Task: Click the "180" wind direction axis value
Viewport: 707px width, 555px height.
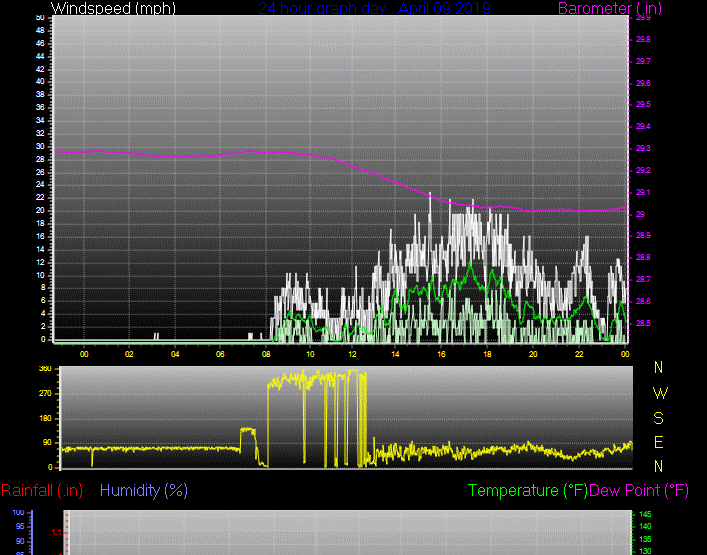Action: coord(46,418)
